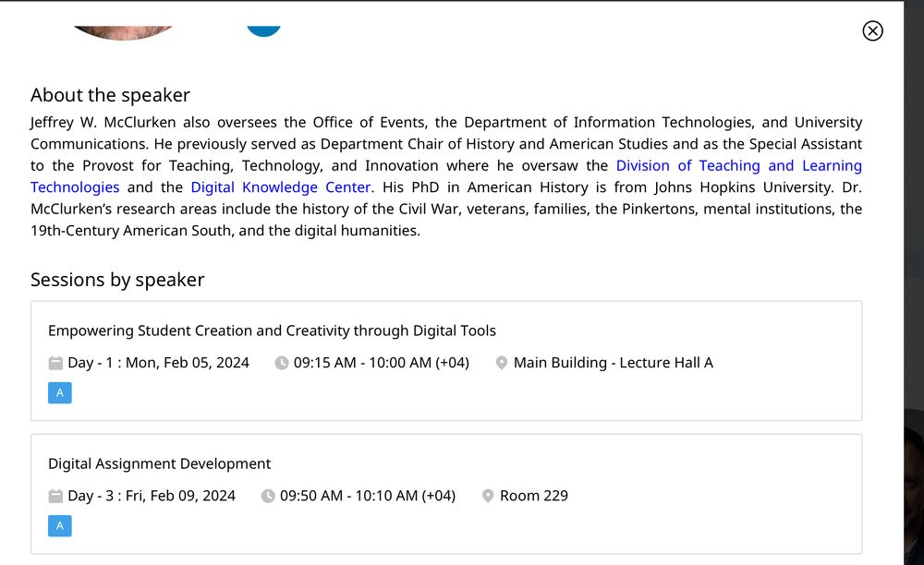Click the A tag under Empowering Student session
Viewport: 924px width, 565px height.
[x=60, y=393]
